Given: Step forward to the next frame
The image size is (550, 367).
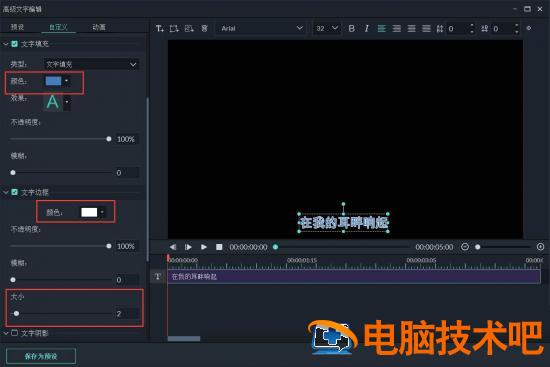Looking at the screenshot, I should (x=188, y=247).
